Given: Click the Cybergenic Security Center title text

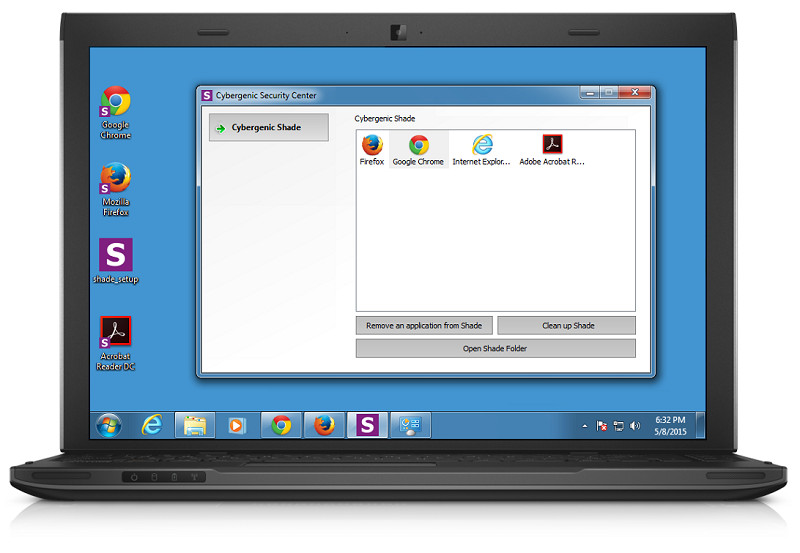Looking at the screenshot, I should click(x=266, y=95).
